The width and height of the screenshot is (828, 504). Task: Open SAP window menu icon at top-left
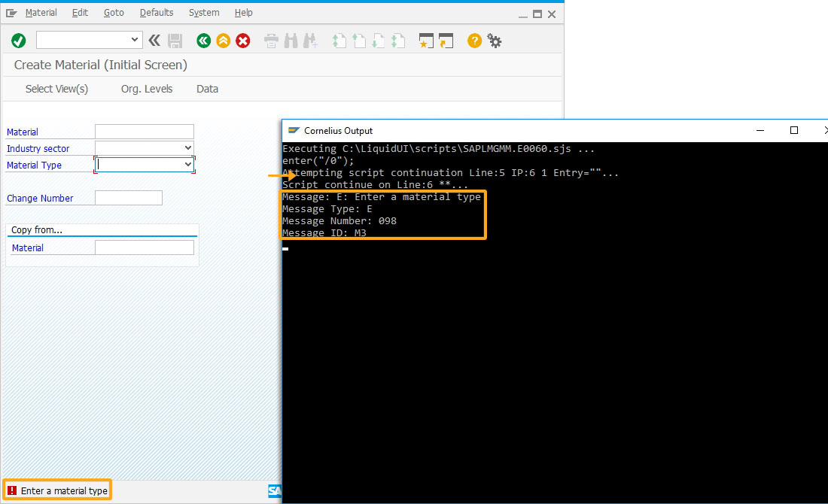(x=11, y=14)
